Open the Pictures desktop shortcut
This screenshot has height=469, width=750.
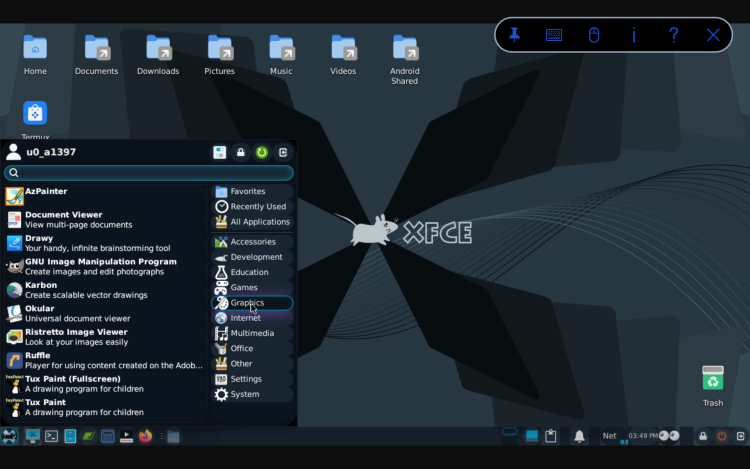(220, 55)
